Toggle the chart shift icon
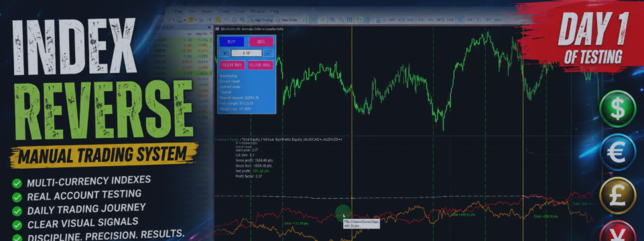 pos(367,20)
